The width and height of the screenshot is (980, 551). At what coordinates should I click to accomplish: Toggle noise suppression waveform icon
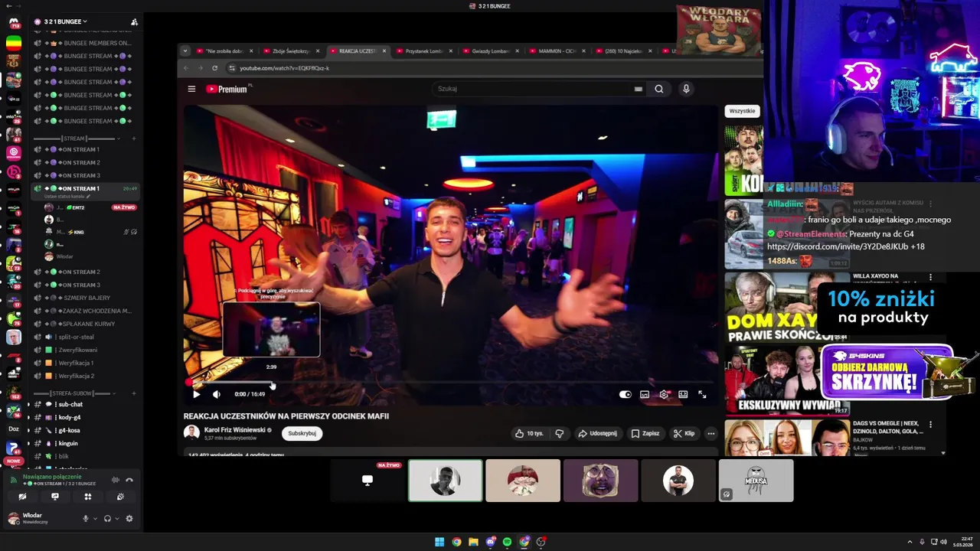coord(115,480)
